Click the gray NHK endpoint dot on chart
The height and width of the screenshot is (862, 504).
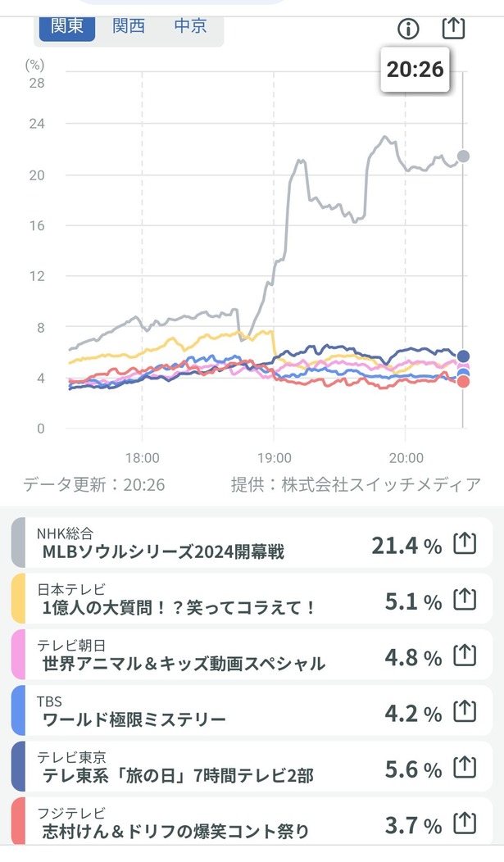tap(463, 157)
